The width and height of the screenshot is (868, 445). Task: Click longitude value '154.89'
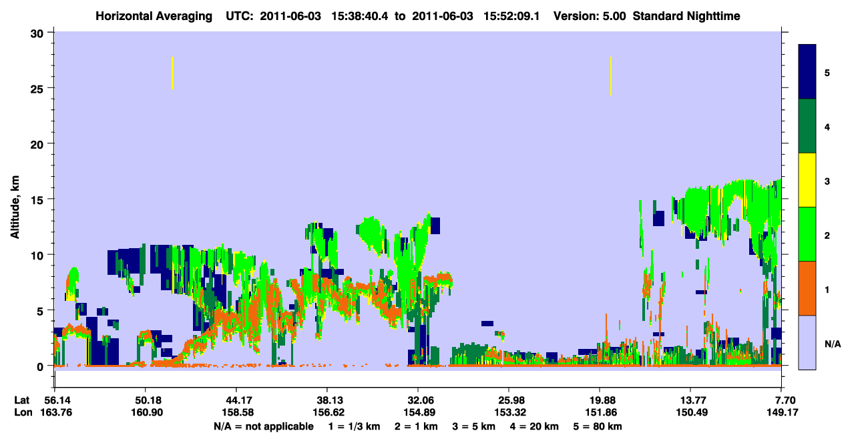tap(418, 413)
